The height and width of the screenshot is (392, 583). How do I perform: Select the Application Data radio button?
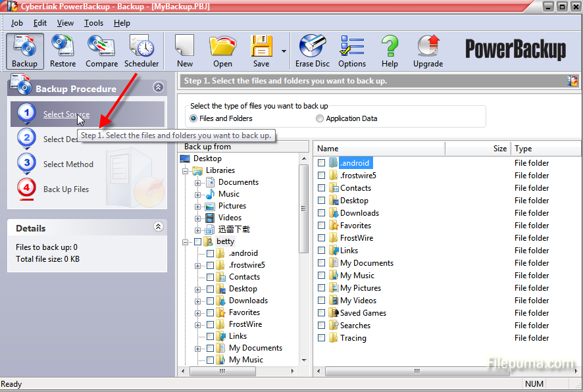pyautogui.click(x=320, y=118)
